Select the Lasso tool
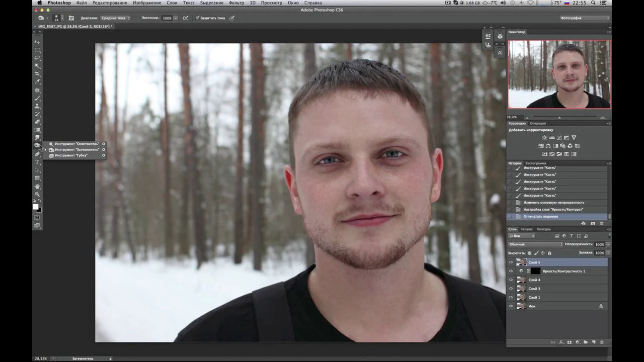This screenshot has height=362, width=644. (x=37, y=58)
